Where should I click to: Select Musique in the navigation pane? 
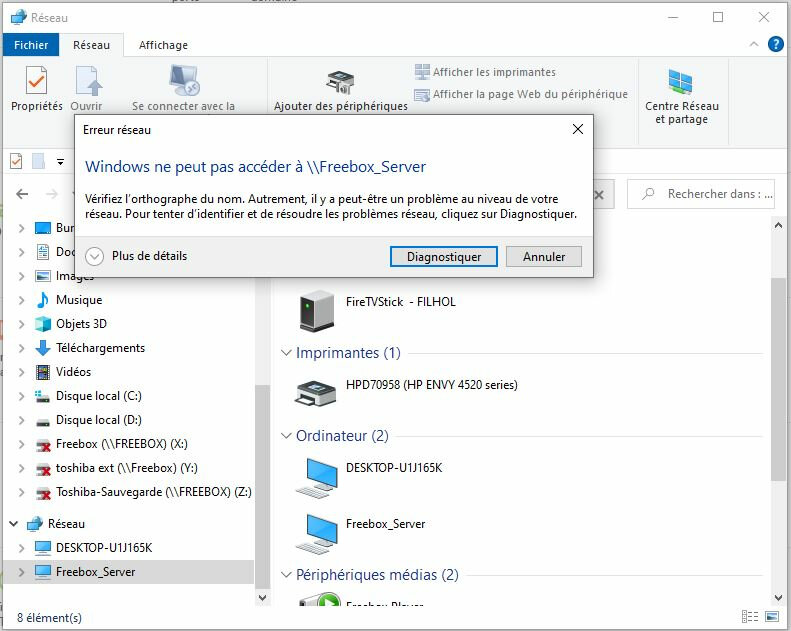[x=79, y=300]
